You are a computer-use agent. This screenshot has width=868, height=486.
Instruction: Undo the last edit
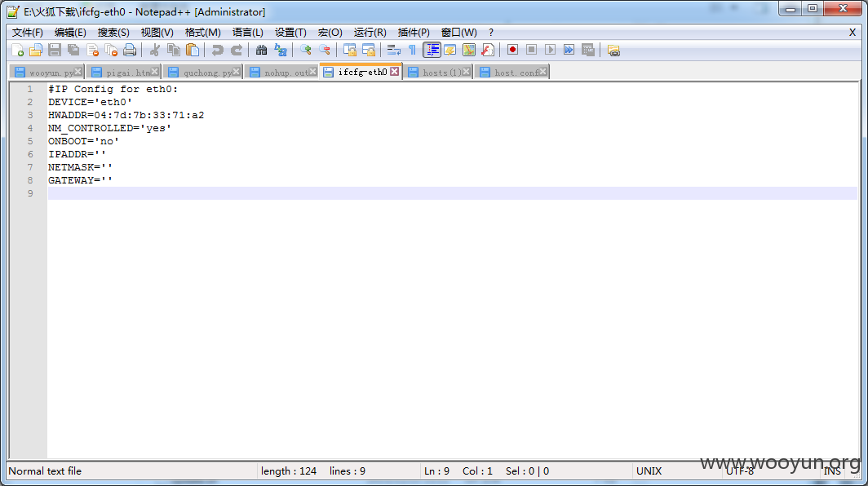pos(217,51)
